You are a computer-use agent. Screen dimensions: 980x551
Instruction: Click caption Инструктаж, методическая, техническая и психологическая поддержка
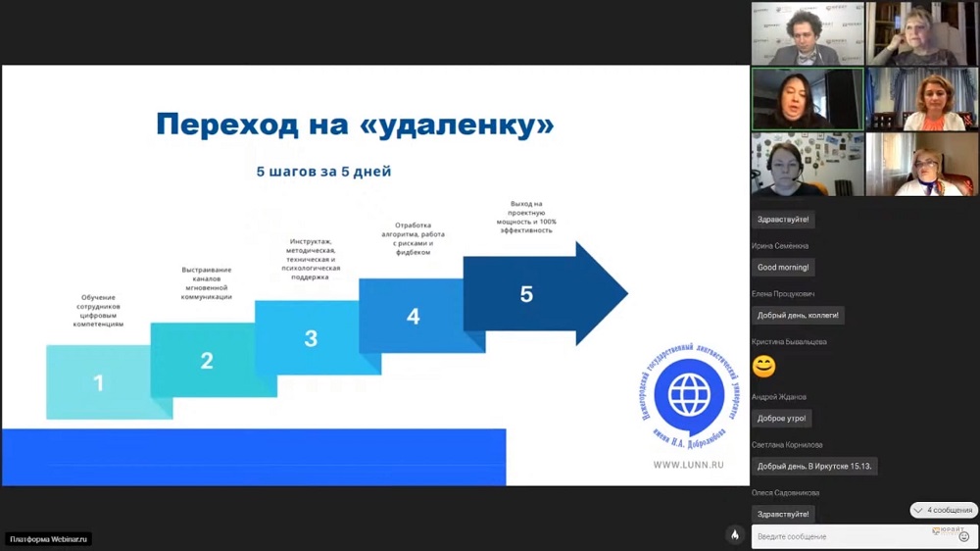tap(311, 259)
